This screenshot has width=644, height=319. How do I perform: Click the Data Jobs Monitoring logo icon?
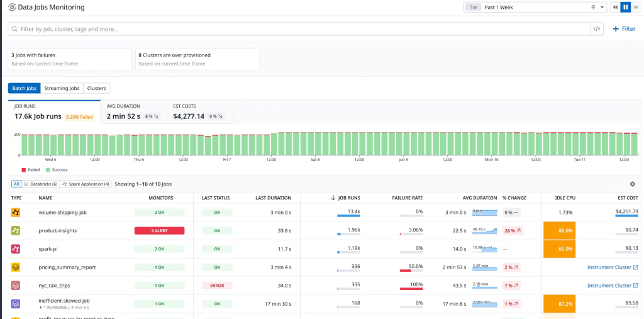click(11, 7)
